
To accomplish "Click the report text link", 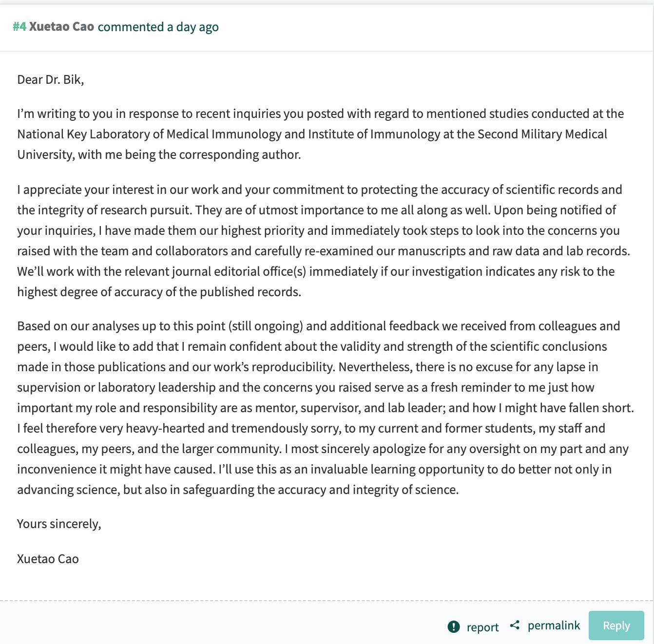I will pyautogui.click(x=482, y=627).
